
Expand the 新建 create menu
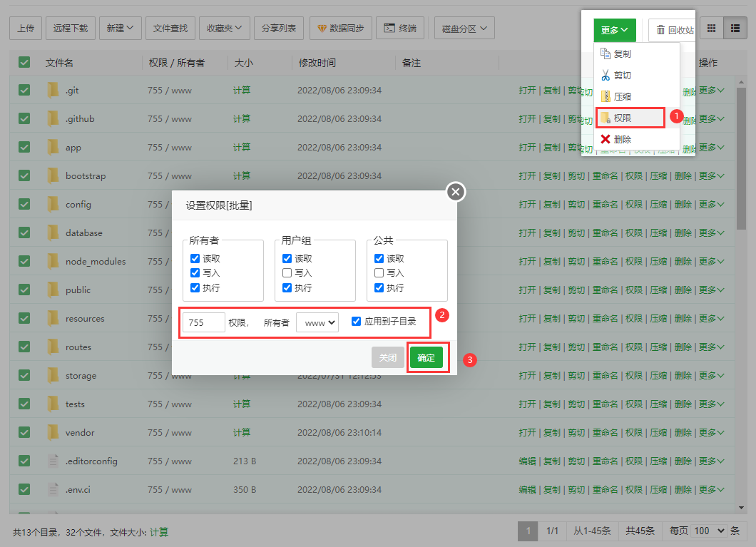(x=121, y=29)
